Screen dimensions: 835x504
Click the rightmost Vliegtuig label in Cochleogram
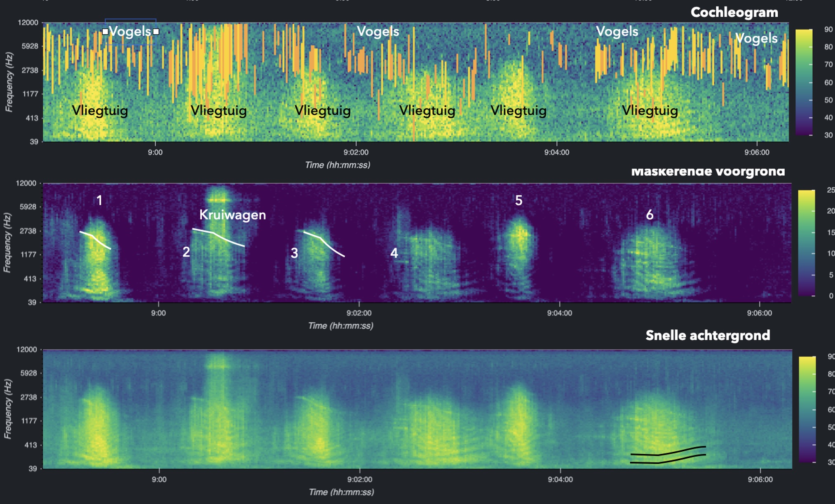[650, 110]
